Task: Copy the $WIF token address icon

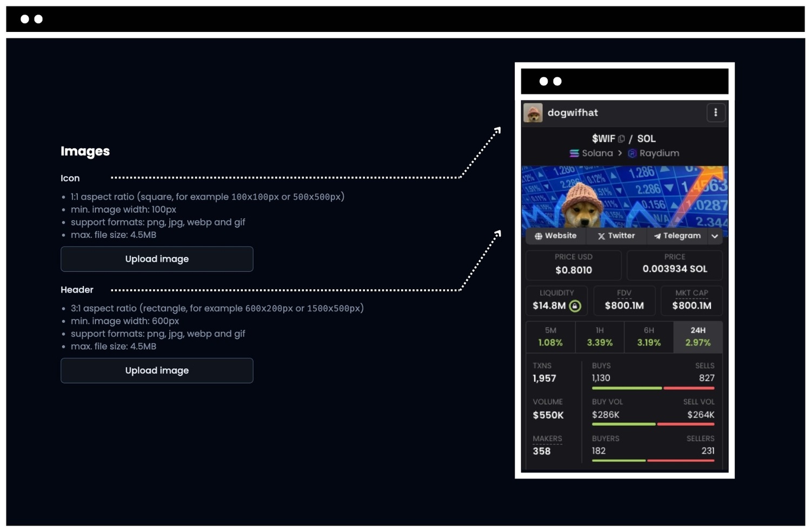Action: click(x=621, y=139)
